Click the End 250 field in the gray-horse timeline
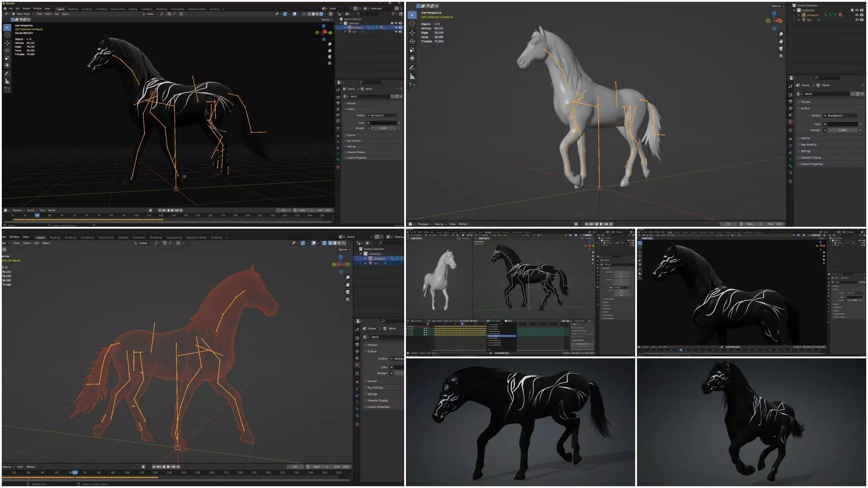This screenshot has height=488, width=868. coord(775,224)
